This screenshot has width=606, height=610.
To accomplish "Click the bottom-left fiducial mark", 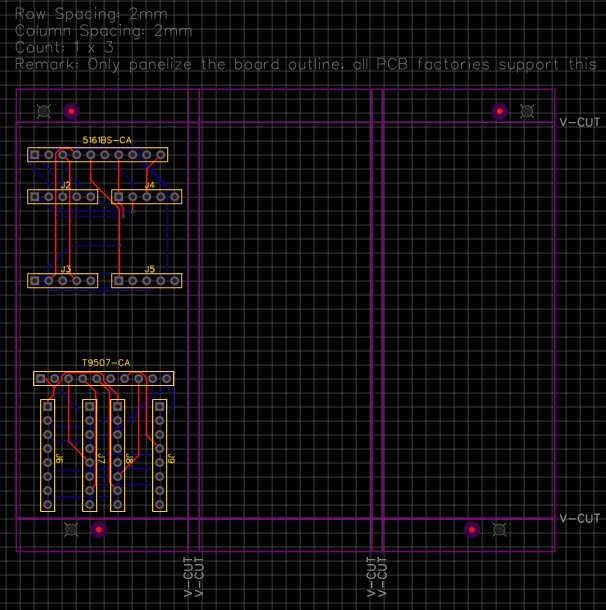I will [71, 529].
